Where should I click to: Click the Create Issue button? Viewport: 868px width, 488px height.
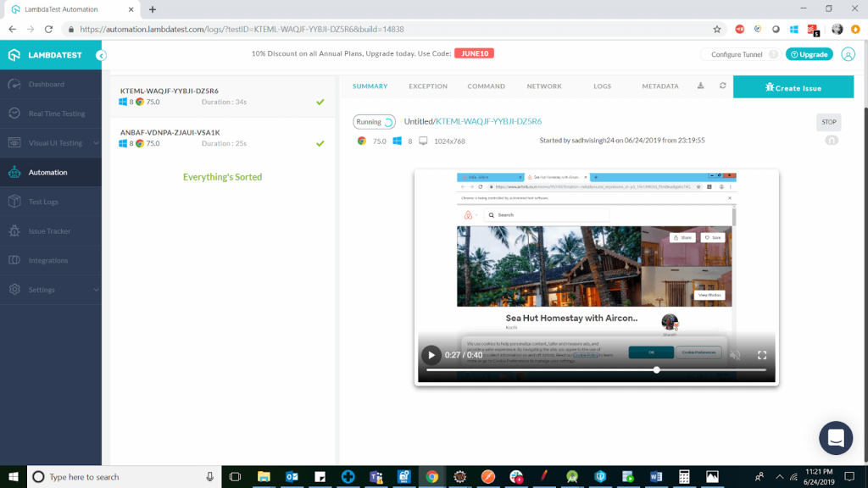point(793,86)
